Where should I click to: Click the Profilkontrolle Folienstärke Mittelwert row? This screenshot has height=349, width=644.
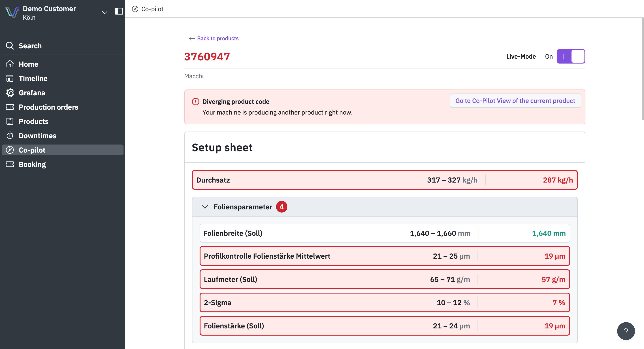(x=384, y=256)
